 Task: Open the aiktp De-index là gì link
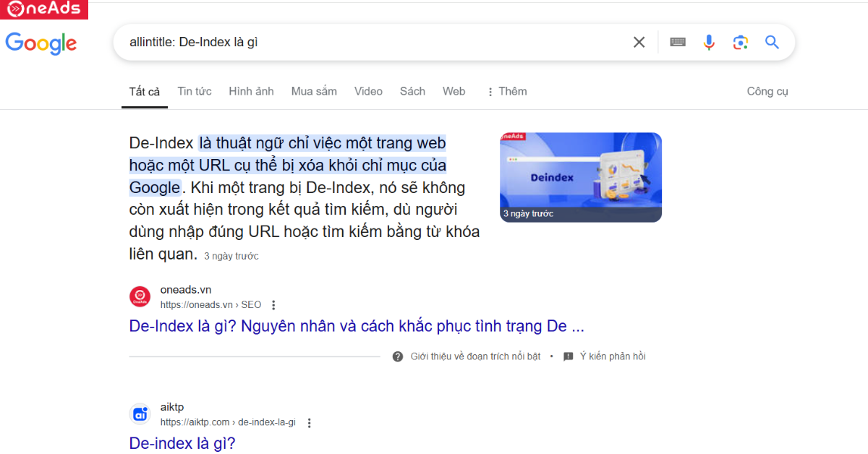pos(182,443)
